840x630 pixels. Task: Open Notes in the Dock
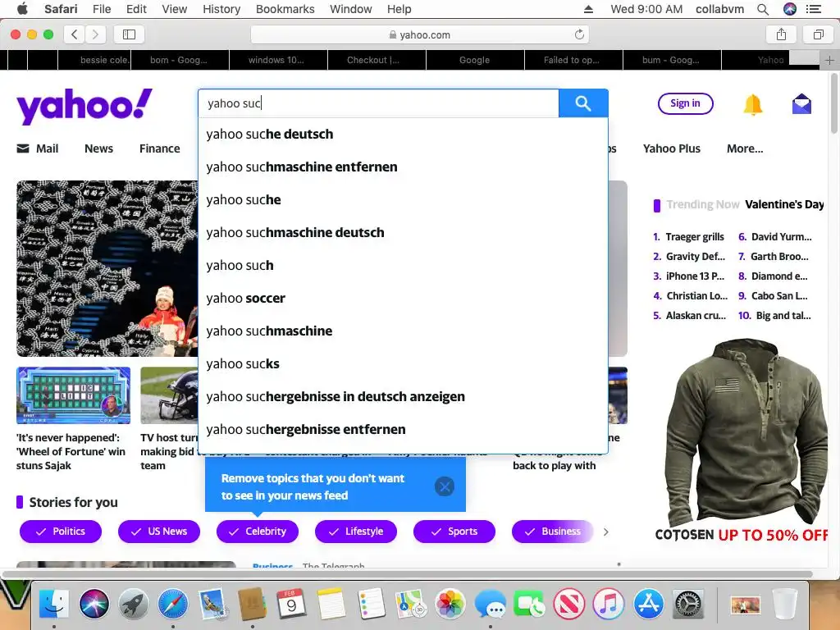(331, 604)
